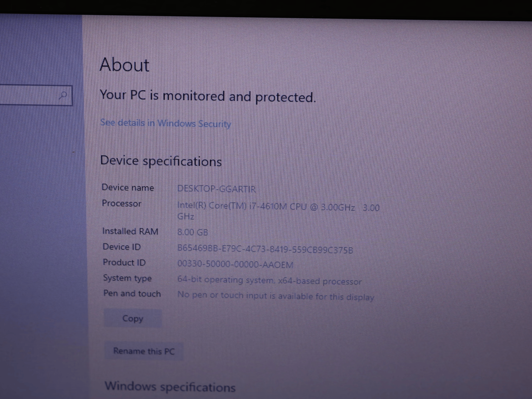Click the Rename this PC button

[144, 351]
